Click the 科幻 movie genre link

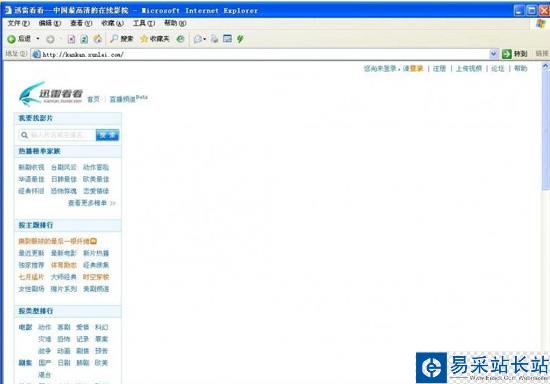101,327
